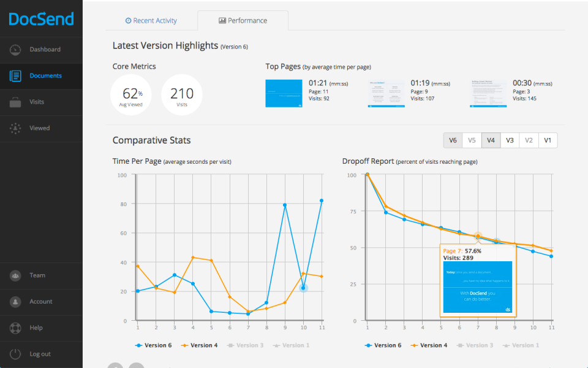Disable the V4 version comparison
Image resolution: width=588 pixels, height=368 pixels.
point(491,140)
